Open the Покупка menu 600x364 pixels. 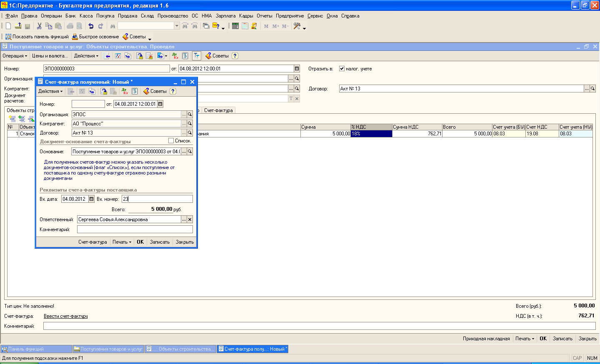pos(105,16)
